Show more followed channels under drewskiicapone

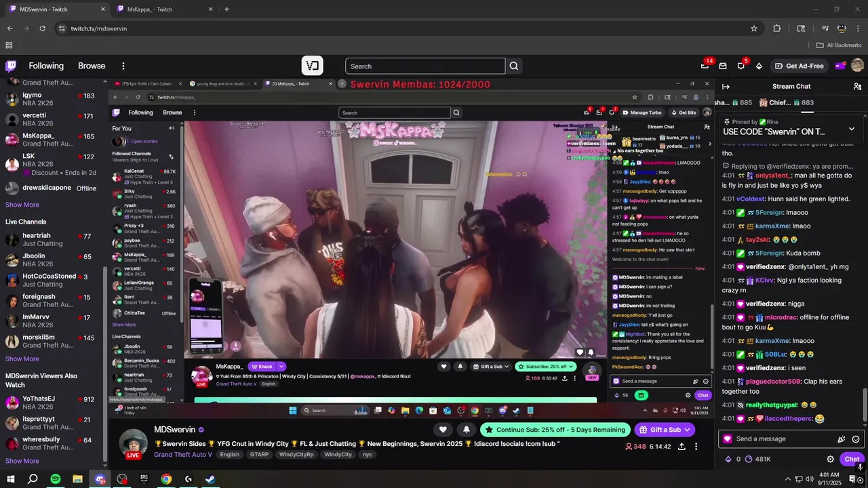(22, 205)
